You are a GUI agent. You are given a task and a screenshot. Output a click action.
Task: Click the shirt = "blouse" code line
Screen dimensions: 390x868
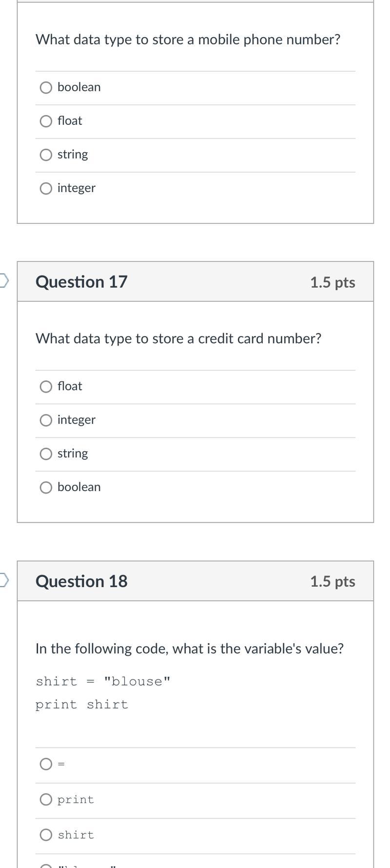pyautogui.click(x=103, y=681)
